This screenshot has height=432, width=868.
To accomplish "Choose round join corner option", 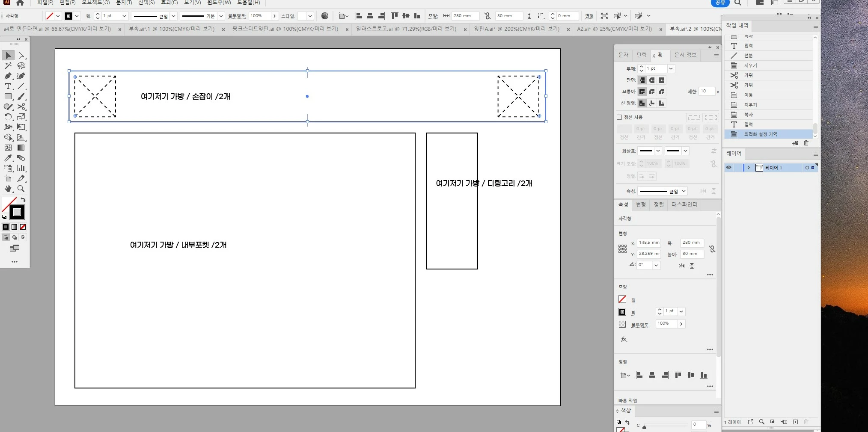I will click(652, 92).
